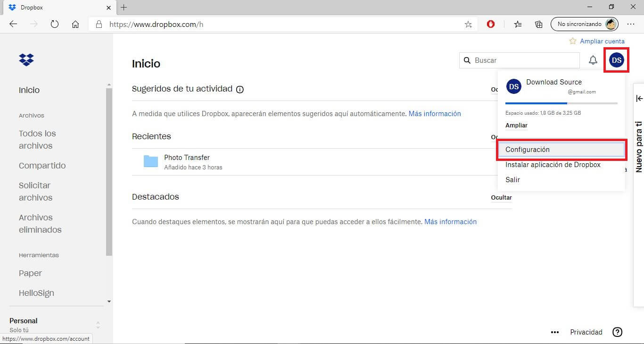Click the lock icon in address bar
This screenshot has width=644, height=344.
click(99, 24)
